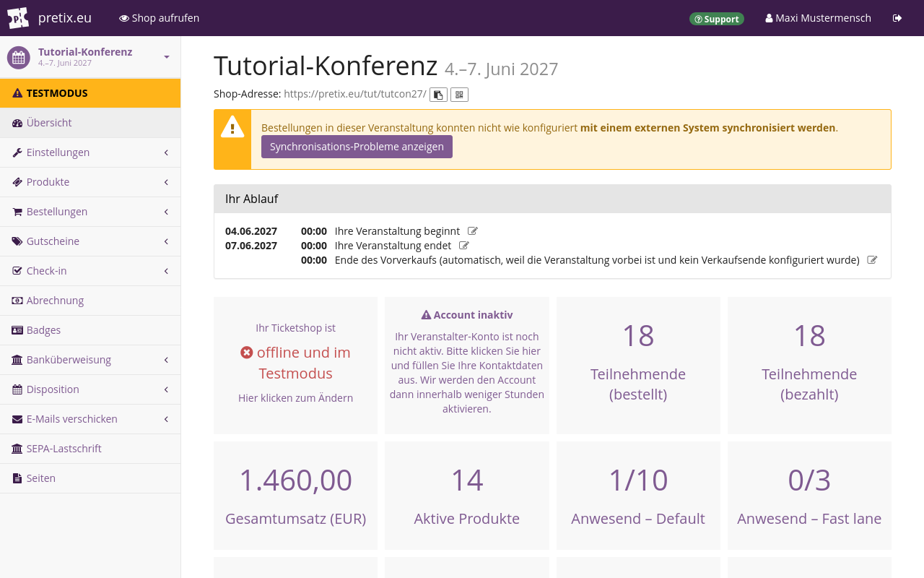Open 'Aktive Produkte' tile
Image resolution: width=924 pixels, height=578 pixels.
point(467,496)
